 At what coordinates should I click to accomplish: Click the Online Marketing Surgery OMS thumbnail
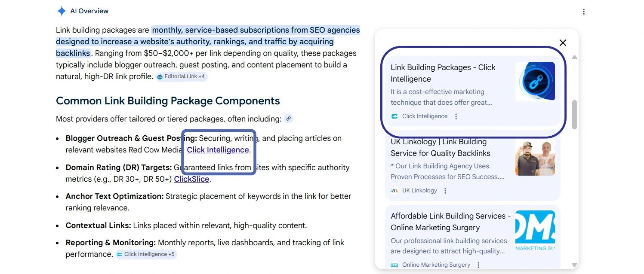click(535, 230)
